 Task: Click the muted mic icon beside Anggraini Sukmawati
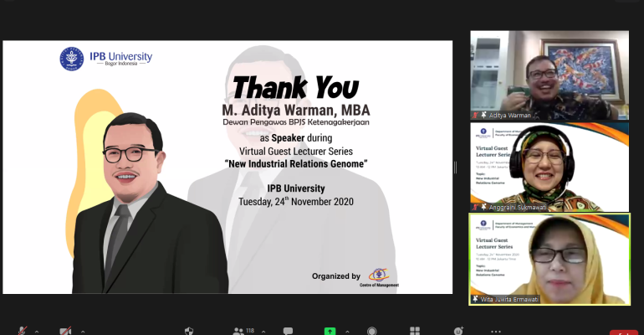click(476, 207)
